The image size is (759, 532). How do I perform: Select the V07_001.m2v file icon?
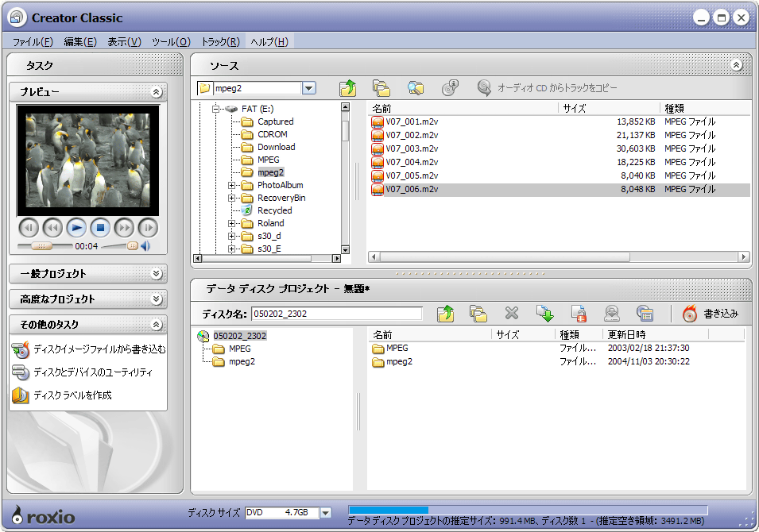(378, 121)
